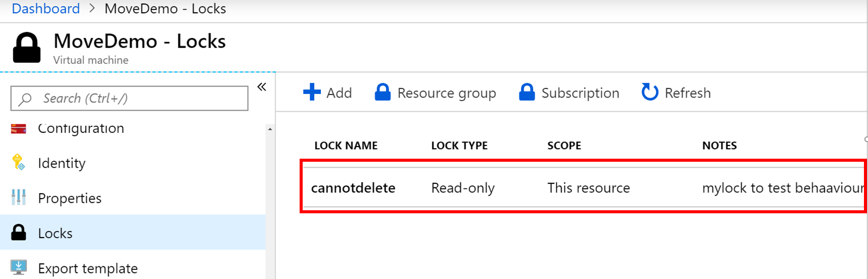Click inside the Search (Ctrl+/) box
This screenshot has height=279, width=868.
pos(137,98)
